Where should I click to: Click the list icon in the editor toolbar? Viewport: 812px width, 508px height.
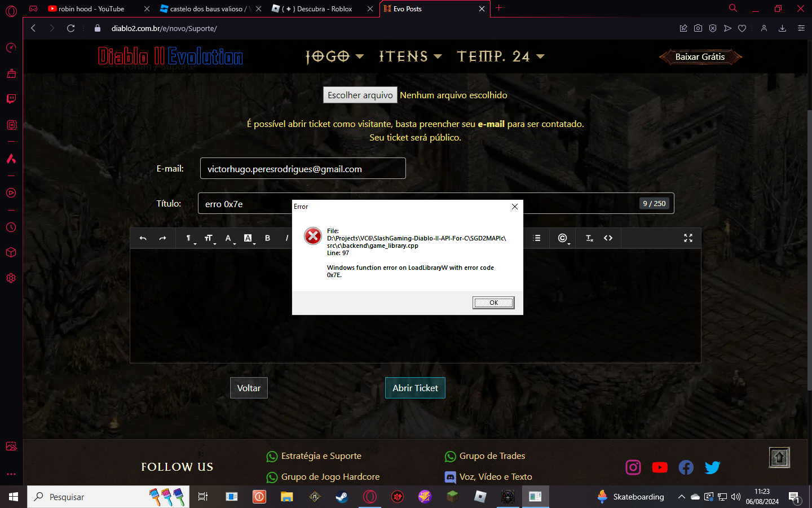pos(537,238)
